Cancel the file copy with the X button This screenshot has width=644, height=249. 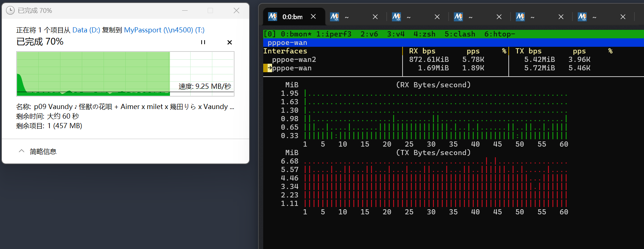[229, 42]
